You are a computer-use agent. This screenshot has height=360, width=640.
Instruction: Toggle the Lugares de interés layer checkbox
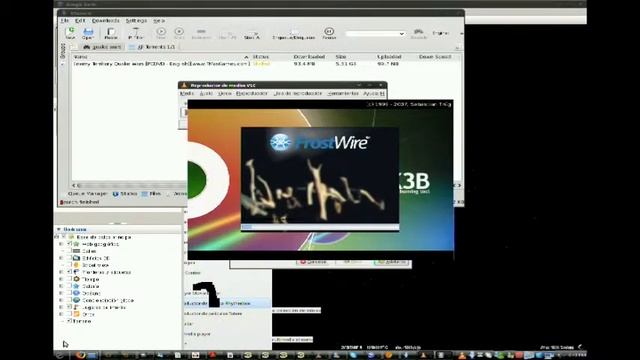(x=69, y=307)
